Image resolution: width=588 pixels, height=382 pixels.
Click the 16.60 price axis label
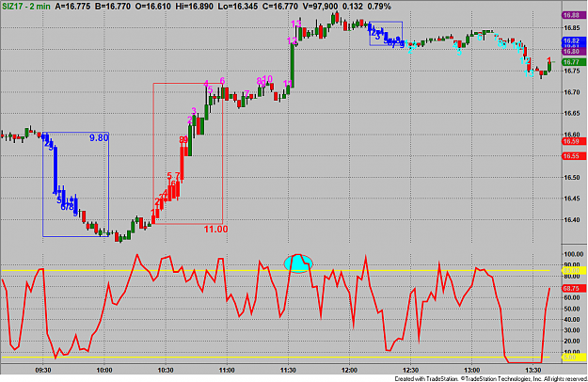pyautogui.click(x=571, y=135)
